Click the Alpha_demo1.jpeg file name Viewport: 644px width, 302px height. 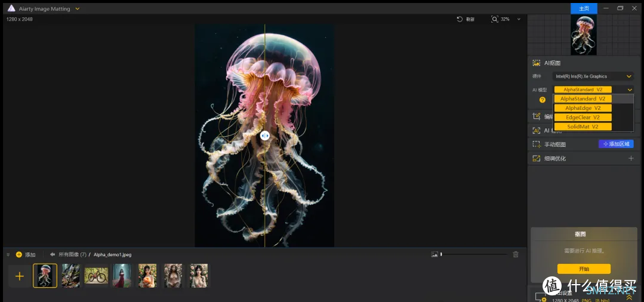(x=113, y=255)
